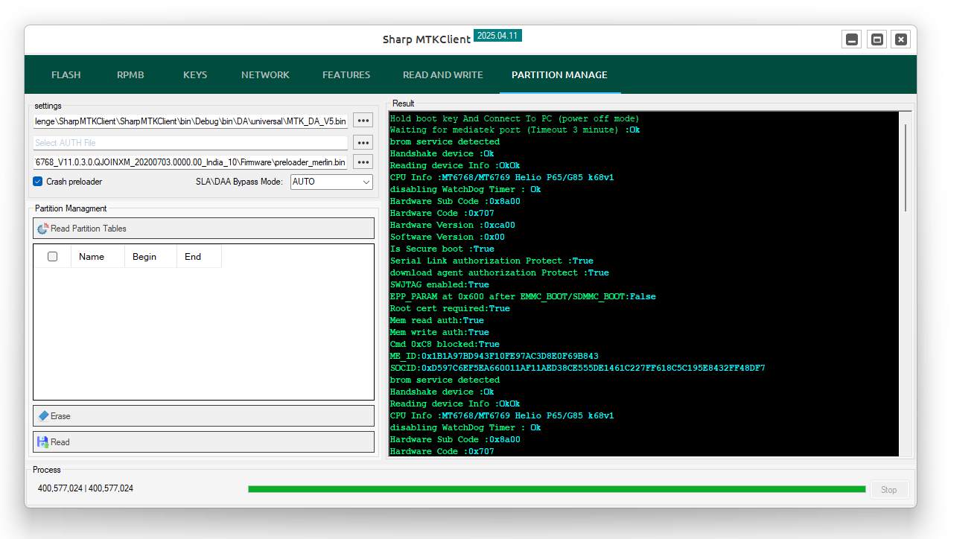Viewport: 980px width, 539px height.
Task: Click the Read partition button
Action: click(x=203, y=441)
